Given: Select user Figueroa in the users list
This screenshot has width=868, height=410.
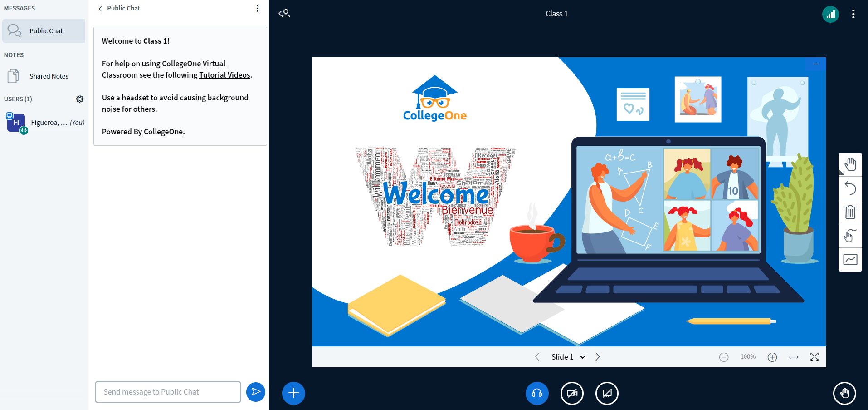Looking at the screenshot, I should [45, 123].
